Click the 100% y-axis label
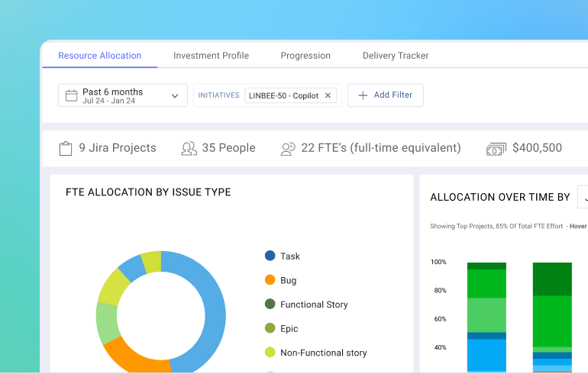 click(438, 262)
